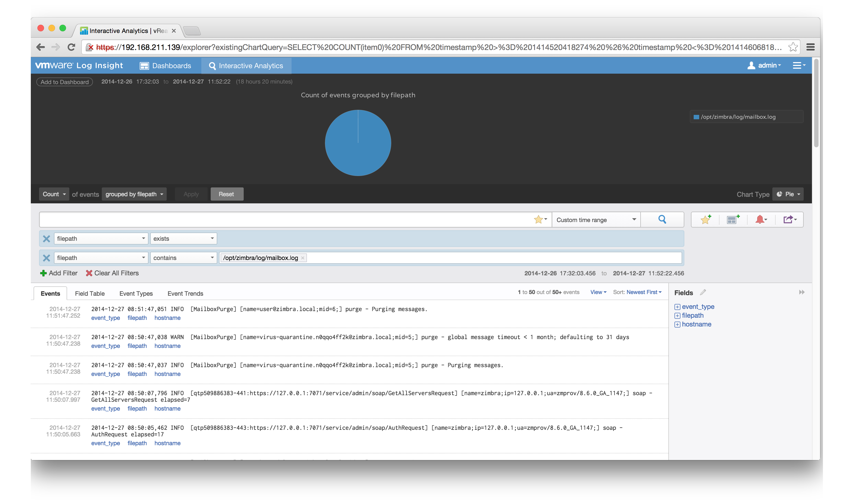
Task: Collapse the Fields panel with double arrow
Action: tap(801, 292)
